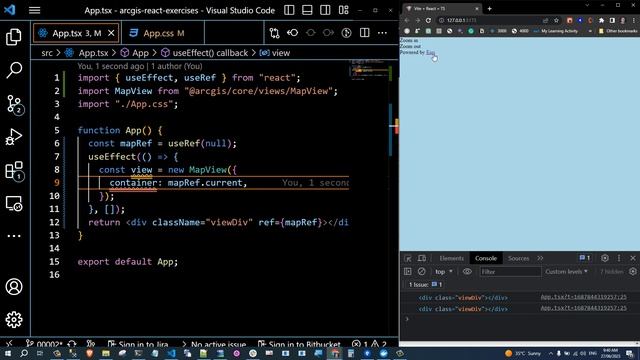640x360 pixels.
Task: Open the Explorer view in the activity bar
Action: click(14, 37)
